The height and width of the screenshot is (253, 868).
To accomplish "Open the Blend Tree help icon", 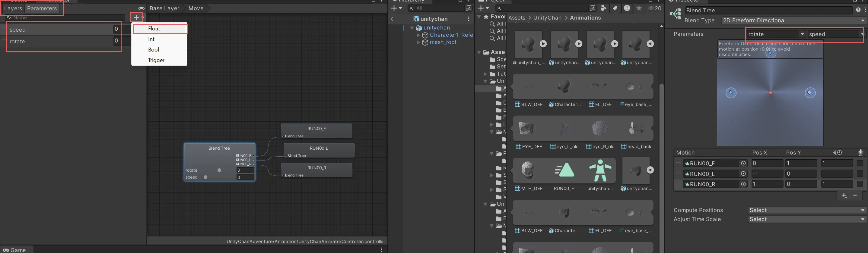I will tap(858, 10).
